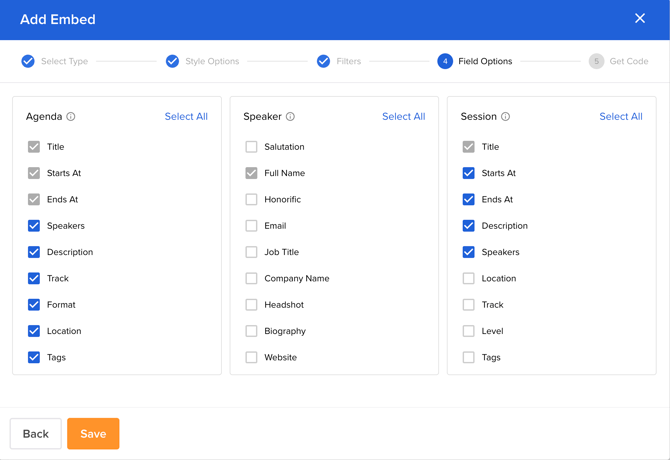Viewport: 670px width, 460px height.
Task: Select all Agenda fields
Action: click(186, 117)
